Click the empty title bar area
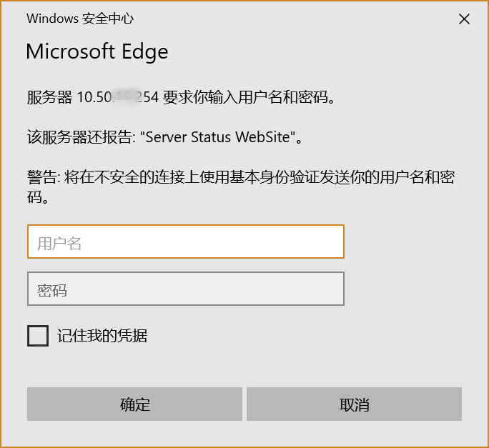489x448 pixels. 286,19
